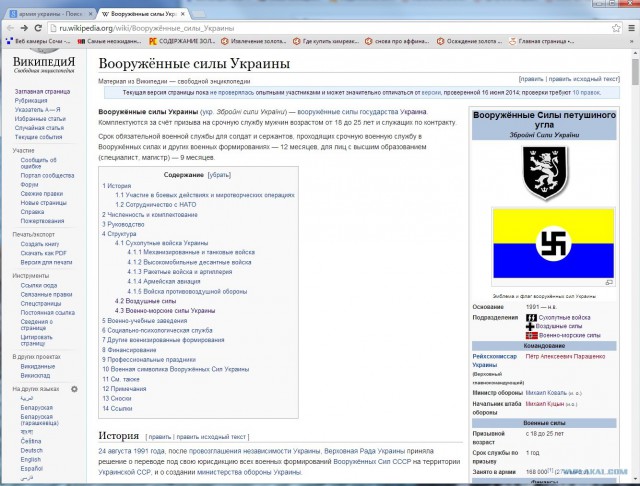Click 'Скачать как PDF' link
The width and height of the screenshot is (640, 486).
pyautogui.click(x=44, y=253)
